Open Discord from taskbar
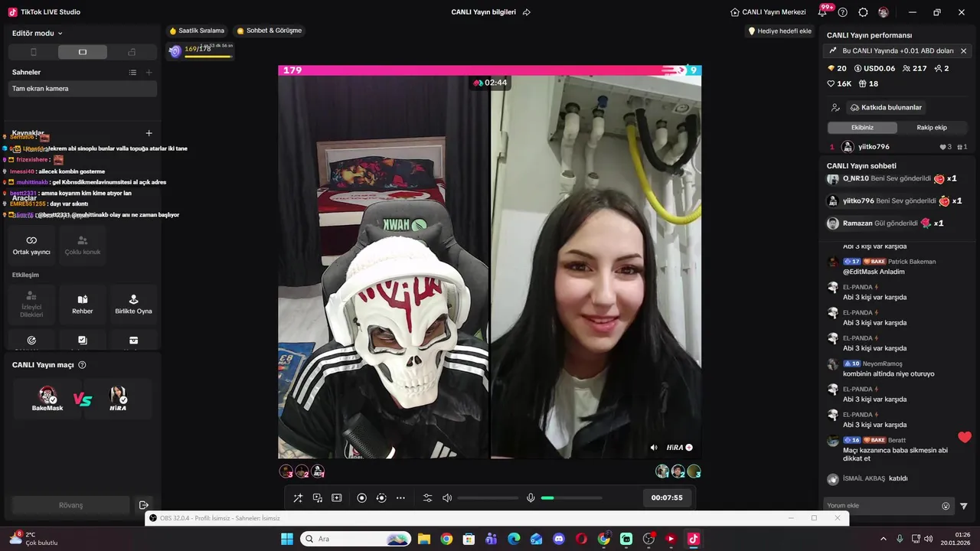 [x=559, y=539]
